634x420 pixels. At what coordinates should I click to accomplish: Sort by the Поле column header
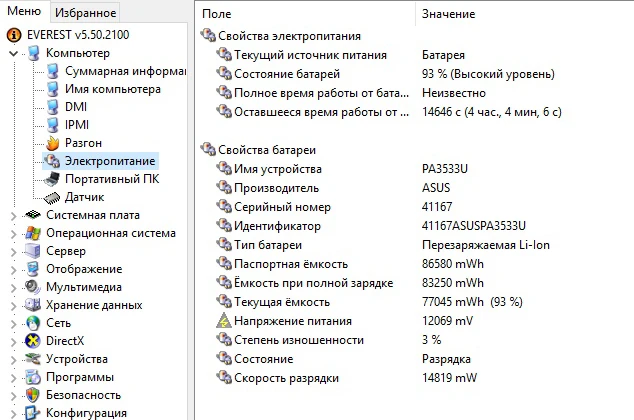pos(305,14)
